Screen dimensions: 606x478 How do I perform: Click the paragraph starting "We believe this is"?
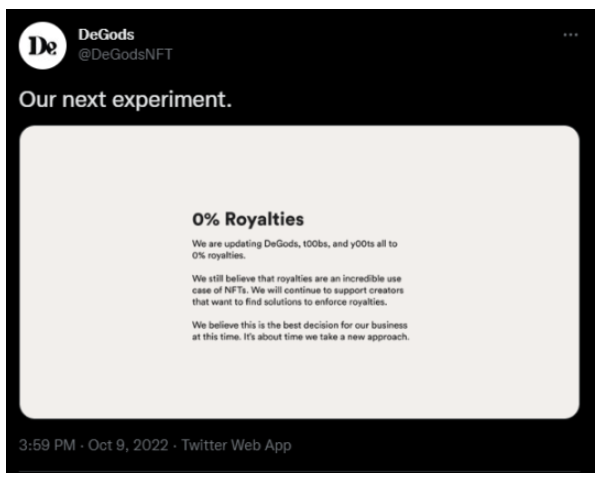click(x=300, y=331)
